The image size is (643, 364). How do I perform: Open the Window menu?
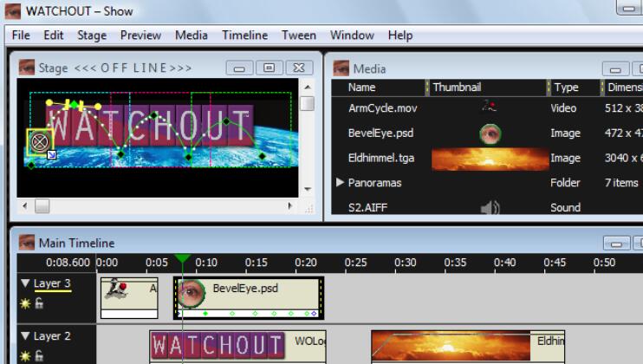click(x=352, y=36)
